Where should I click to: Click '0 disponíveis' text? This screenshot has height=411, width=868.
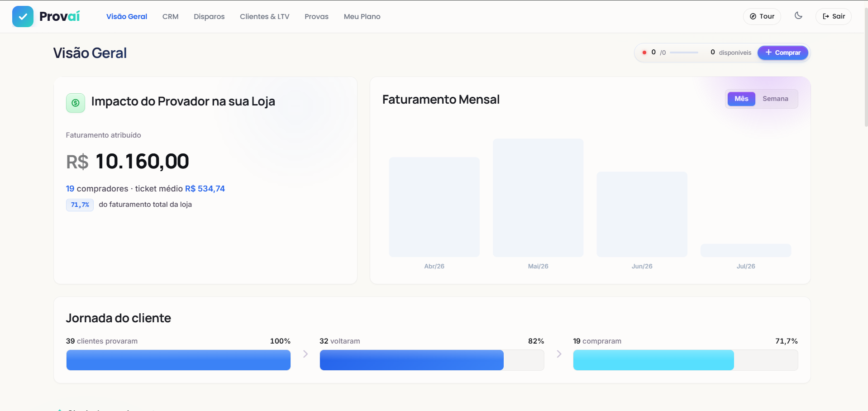[x=731, y=53]
